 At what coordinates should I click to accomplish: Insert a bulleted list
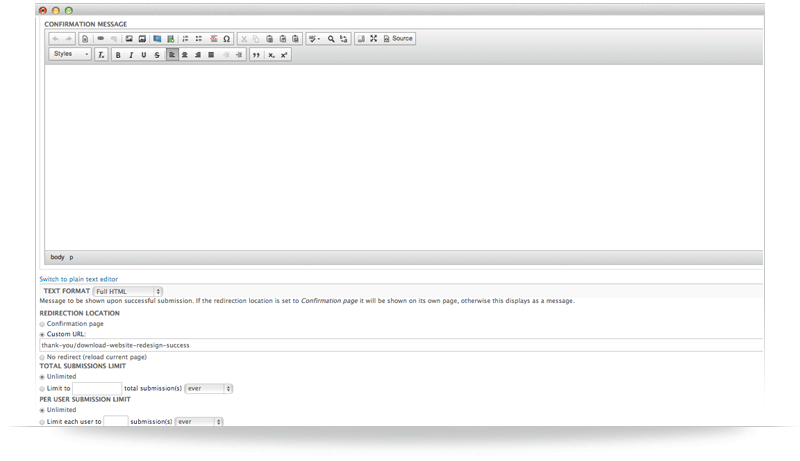click(199, 39)
